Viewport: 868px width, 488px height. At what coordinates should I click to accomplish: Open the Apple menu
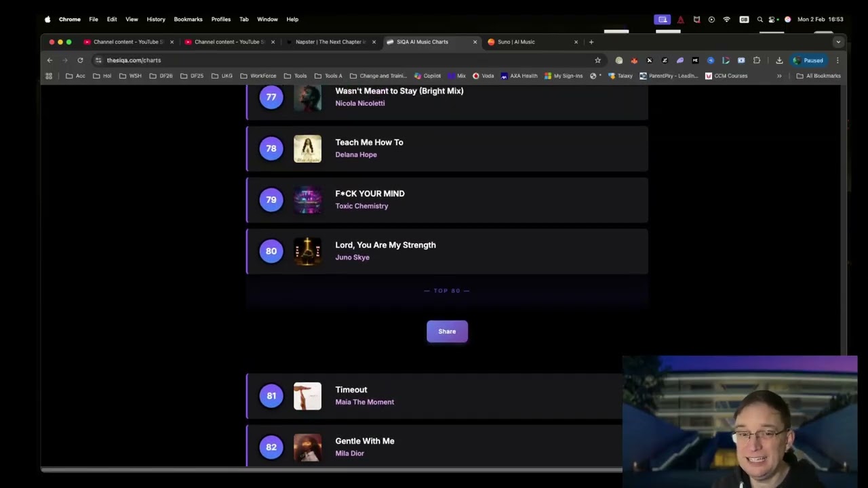(47, 20)
